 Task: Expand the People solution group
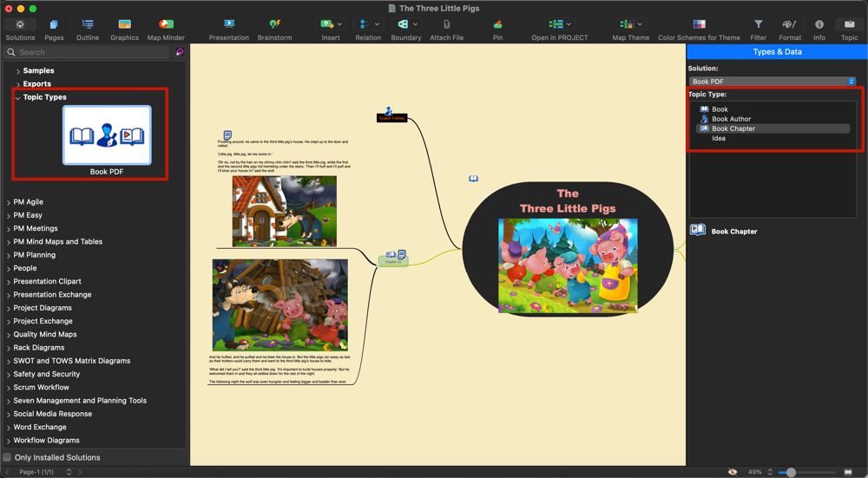[9, 268]
